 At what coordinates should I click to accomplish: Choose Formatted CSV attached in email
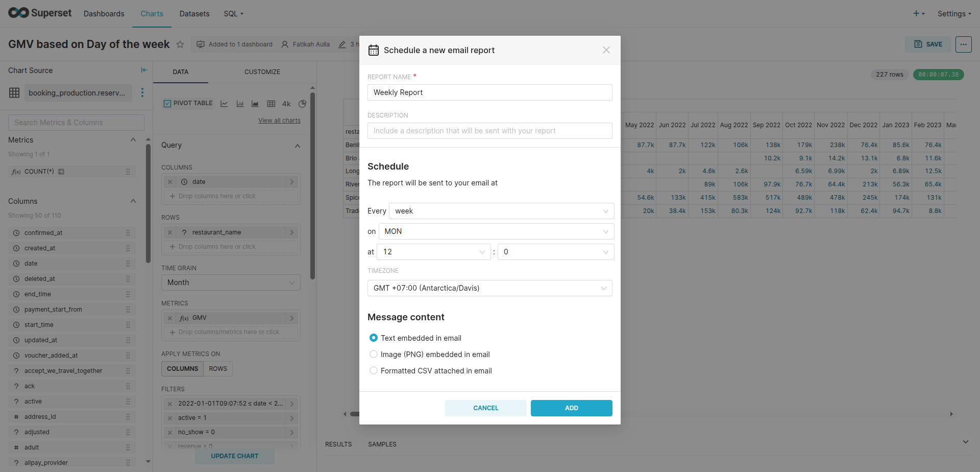[x=374, y=370]
